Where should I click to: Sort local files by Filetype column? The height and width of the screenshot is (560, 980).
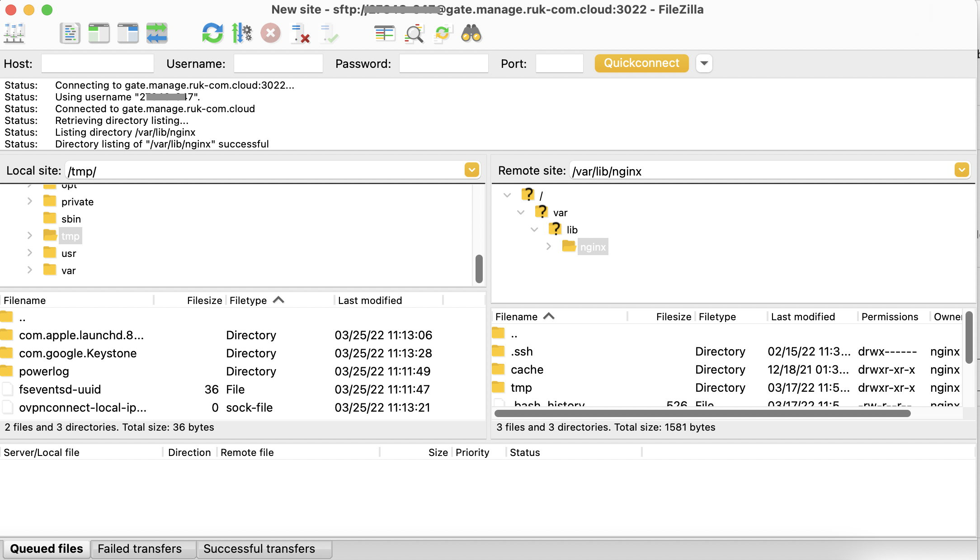tap(280, 300)
